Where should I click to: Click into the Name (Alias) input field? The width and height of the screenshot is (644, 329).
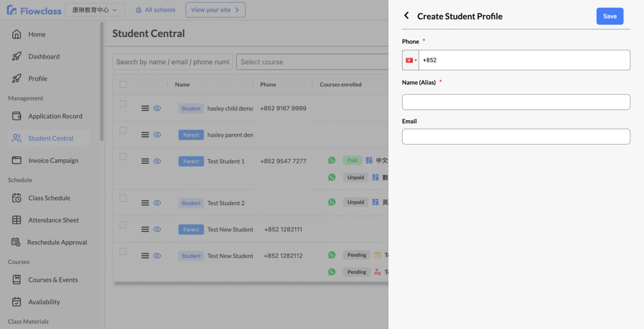[x=516, y=102]
